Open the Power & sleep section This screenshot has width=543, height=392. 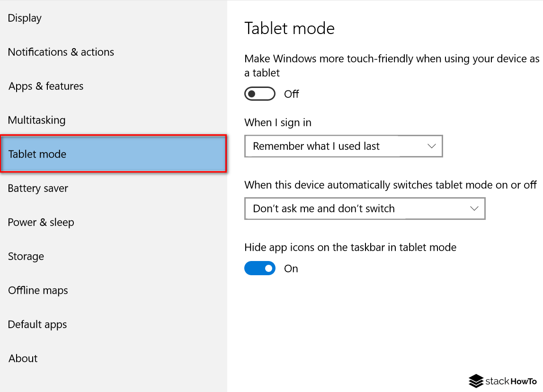pos(41,222)
